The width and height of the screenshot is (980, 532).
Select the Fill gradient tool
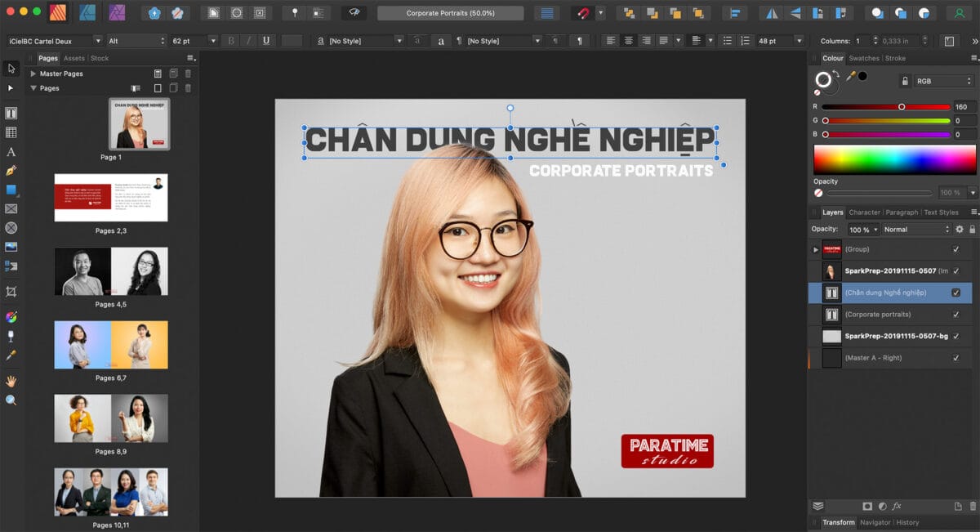(x=11, y=317)
